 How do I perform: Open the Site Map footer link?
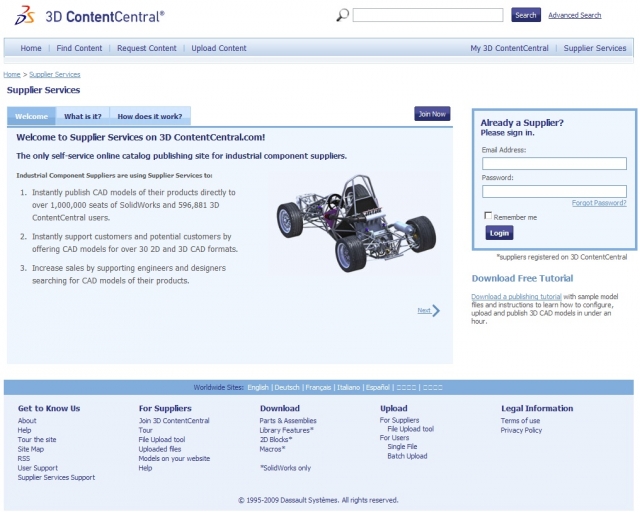[x=31, y=449]
